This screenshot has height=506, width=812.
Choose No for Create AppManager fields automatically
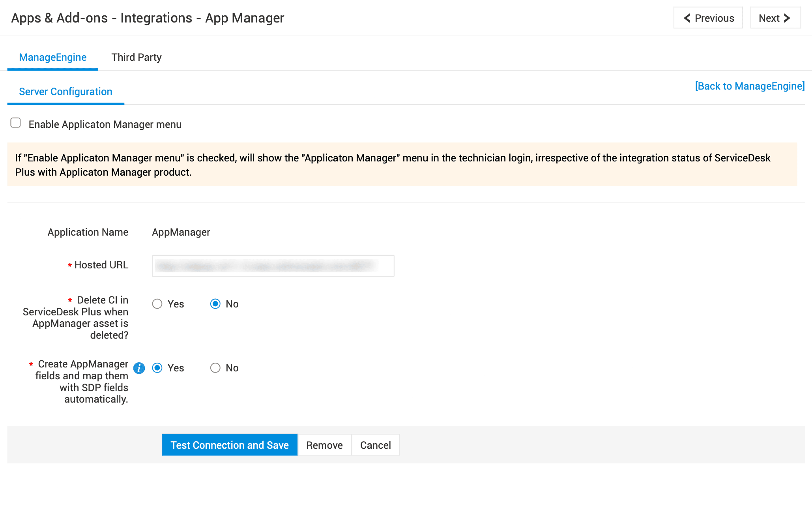point(215,368)
